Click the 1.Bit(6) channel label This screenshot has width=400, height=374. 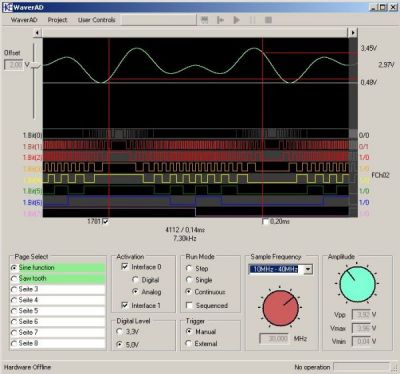pos(32,202)
